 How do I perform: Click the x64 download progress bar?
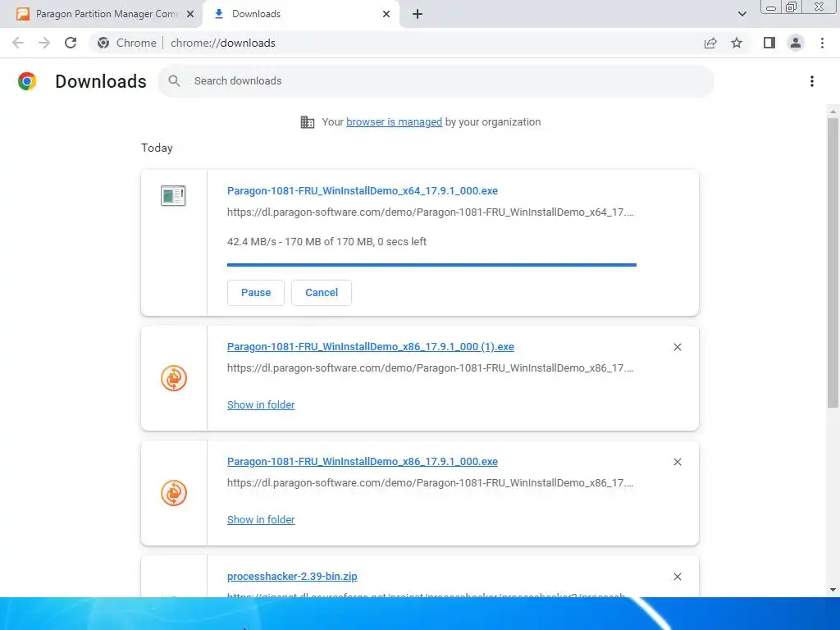coord(431,265)
